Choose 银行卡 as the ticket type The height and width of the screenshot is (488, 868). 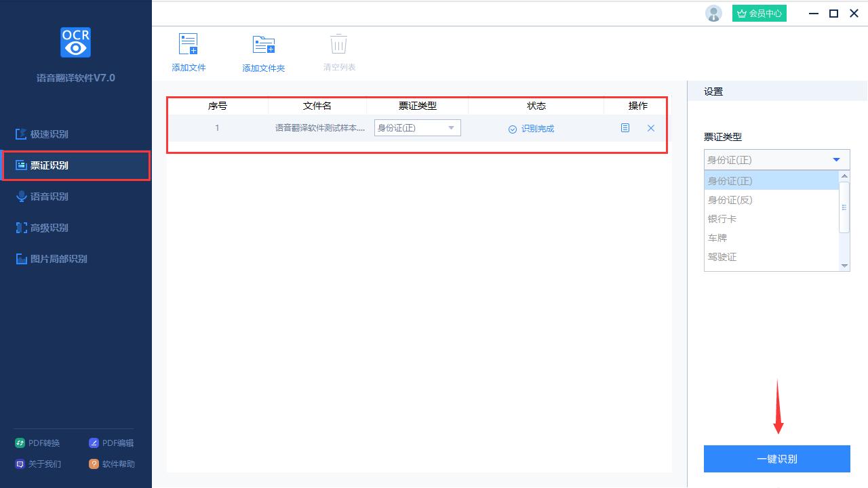coord(722,218)
